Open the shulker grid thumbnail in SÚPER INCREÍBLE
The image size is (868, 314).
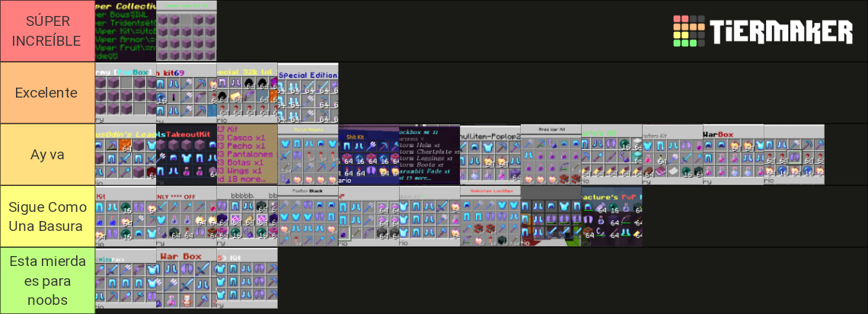pos(187,31)
